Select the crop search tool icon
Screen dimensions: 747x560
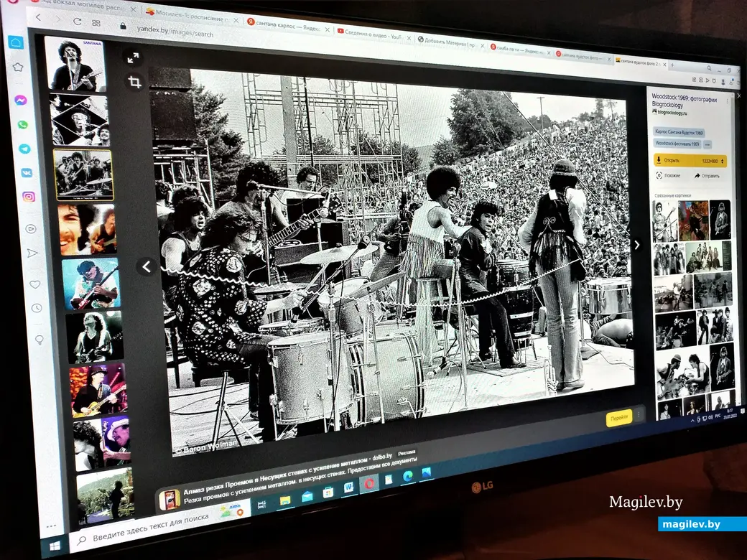[x=134, y=83]
